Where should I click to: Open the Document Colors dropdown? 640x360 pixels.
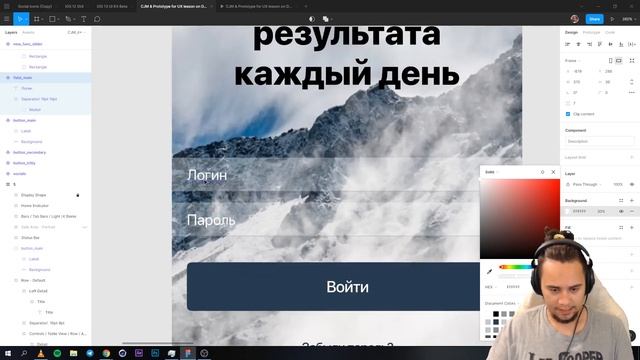point(502,303)
